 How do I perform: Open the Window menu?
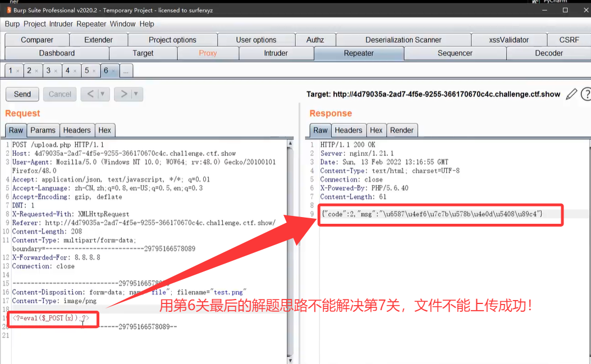[x=122, y=24]
